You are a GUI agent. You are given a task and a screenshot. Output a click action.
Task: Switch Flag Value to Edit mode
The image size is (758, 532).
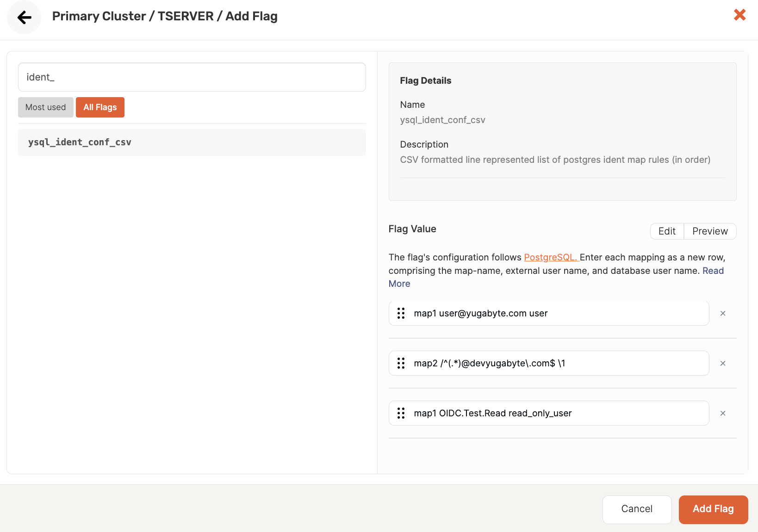tap(667, 231)
